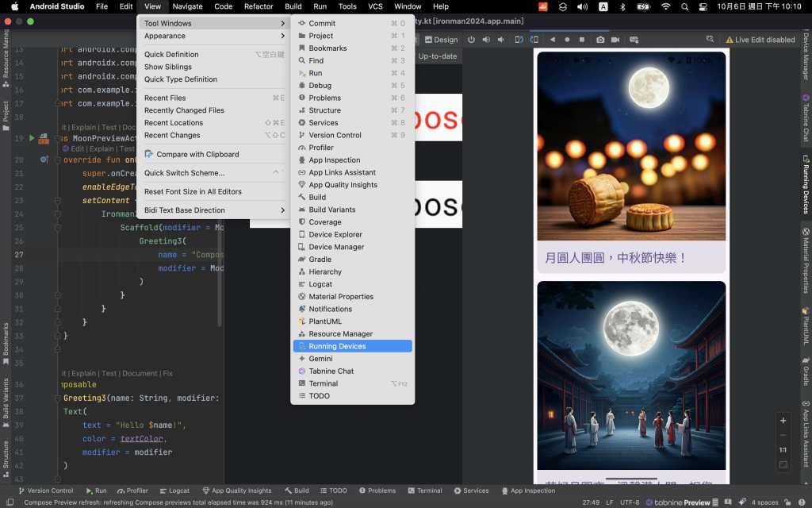This screenshot has height=508, width=812.
Task: Zoom in the emulator with plus button
Action: click(783, 421)
